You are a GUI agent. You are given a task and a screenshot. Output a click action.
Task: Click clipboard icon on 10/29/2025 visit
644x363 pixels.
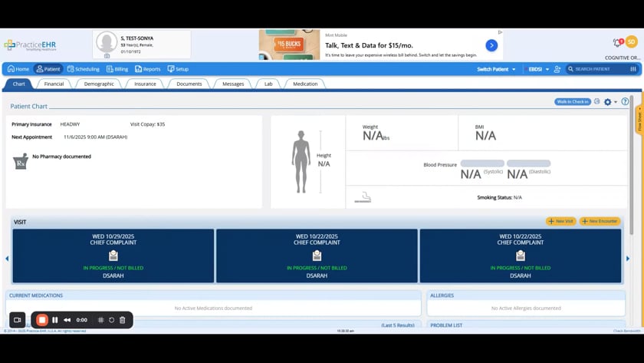[x=113, y=256]
